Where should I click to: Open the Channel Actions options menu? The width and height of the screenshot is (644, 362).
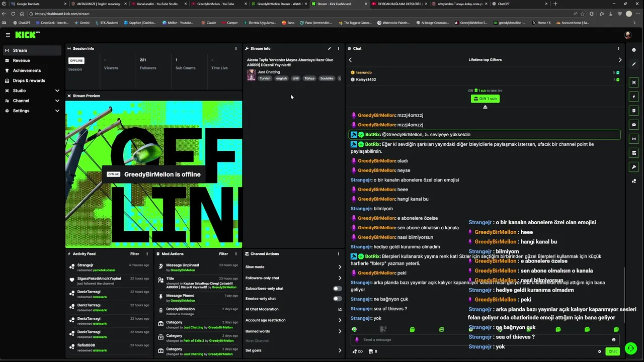tap(339, 254)
